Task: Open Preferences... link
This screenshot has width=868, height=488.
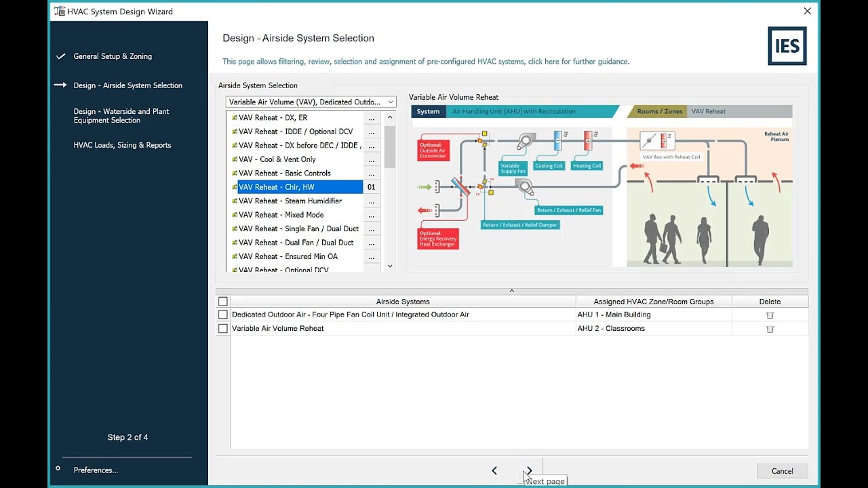Action: click(96, 470)
